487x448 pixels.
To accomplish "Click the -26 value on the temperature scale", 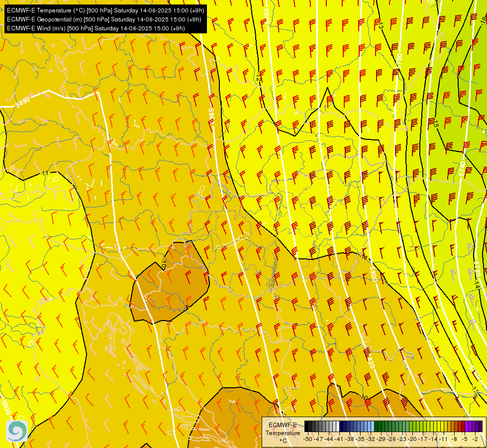I will 391,439.
